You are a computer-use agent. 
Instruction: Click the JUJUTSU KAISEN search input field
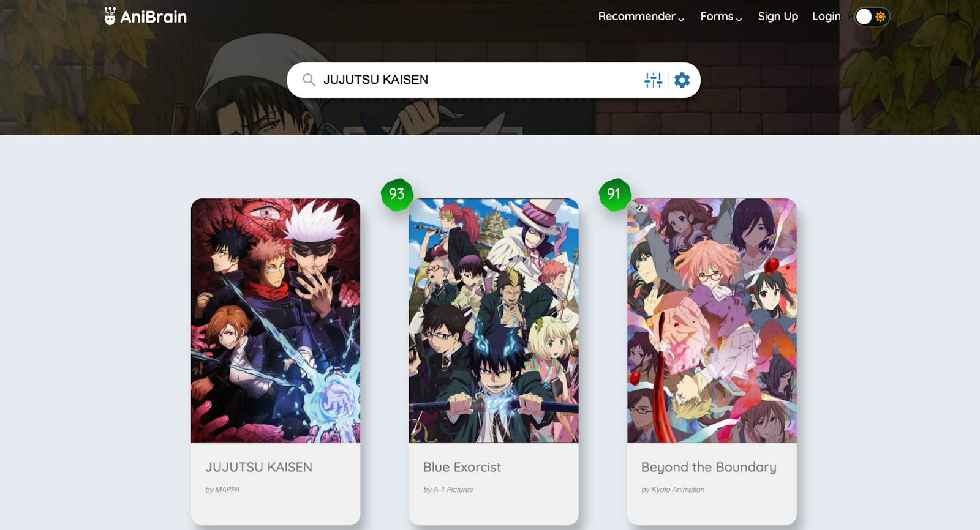(478, 80)
